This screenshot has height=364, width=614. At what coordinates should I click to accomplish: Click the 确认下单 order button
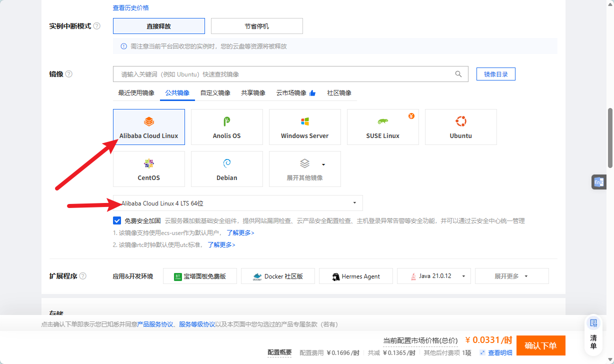pos(541,345)
